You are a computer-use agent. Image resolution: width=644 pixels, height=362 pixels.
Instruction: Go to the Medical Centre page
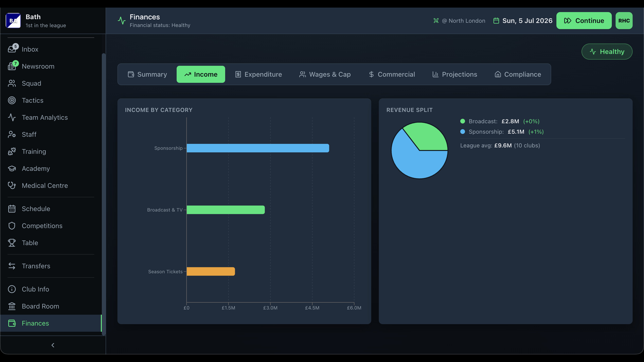pyautogui.click(x=51, y=185)
